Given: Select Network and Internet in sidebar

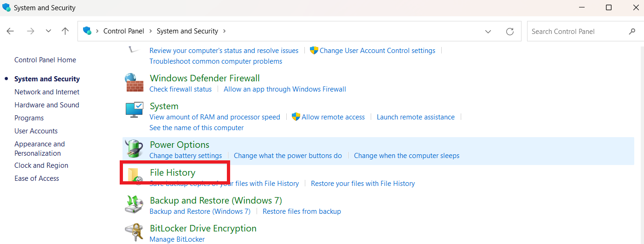Looking at the screenshot, I should click(47, 92).
